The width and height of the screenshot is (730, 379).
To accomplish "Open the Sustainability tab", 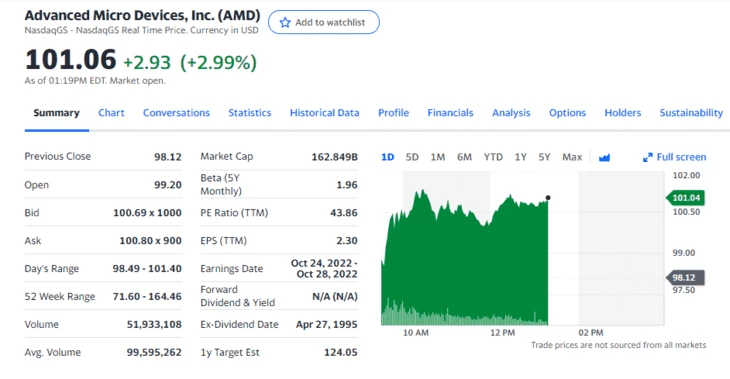I will [691, 113].
